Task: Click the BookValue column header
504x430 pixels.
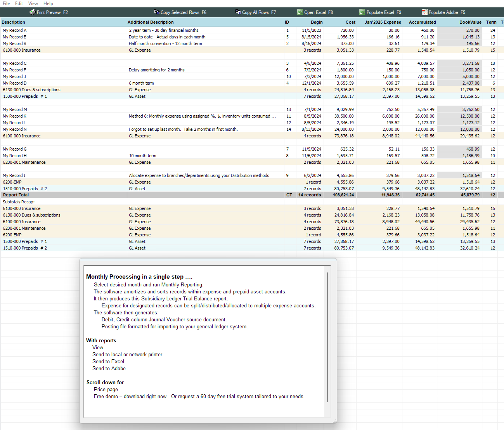Action: pyautogui.click(x=470, y=22)
